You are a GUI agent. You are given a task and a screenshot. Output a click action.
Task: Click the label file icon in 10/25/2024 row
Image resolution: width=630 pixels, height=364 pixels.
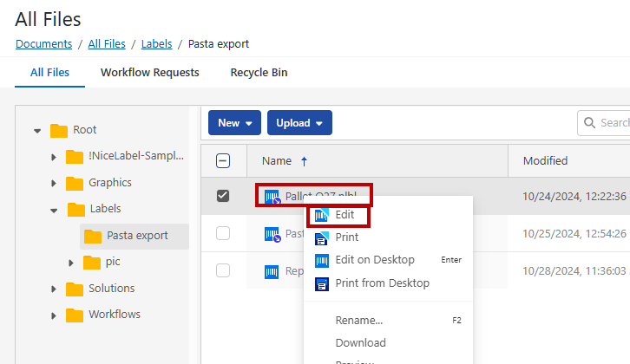(x=272, y=234)
